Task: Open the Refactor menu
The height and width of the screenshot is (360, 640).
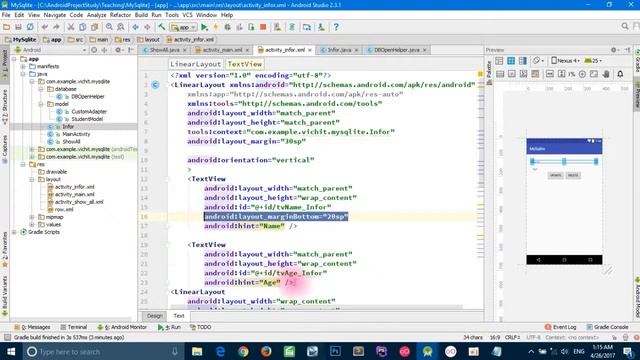Action: pyautogui.click(x=120, y=15)
